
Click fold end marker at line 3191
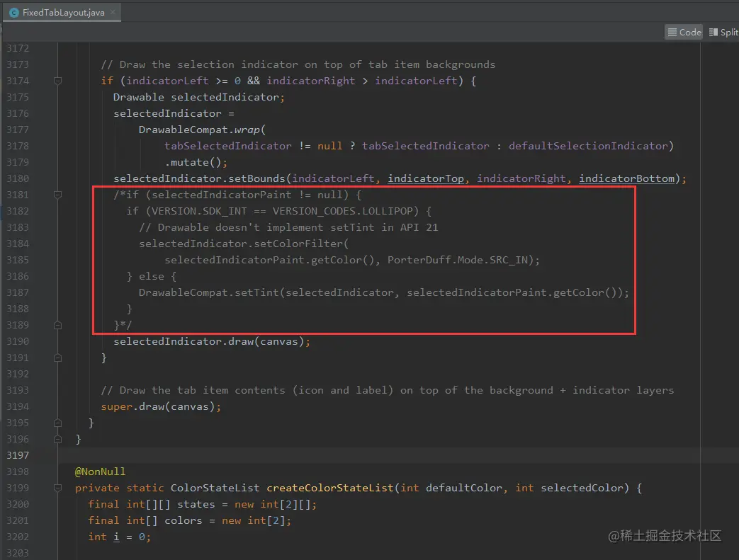coord(57,358)
